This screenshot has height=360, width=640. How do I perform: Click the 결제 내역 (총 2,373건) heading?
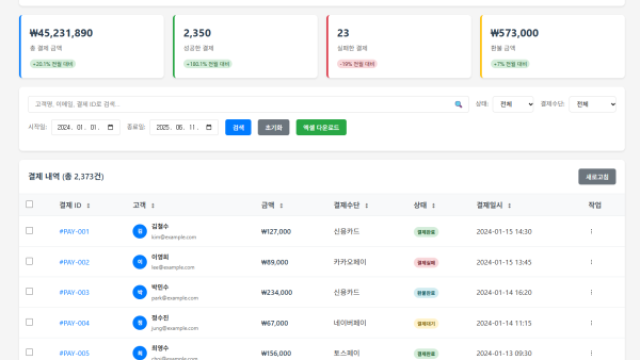(66, 176)
